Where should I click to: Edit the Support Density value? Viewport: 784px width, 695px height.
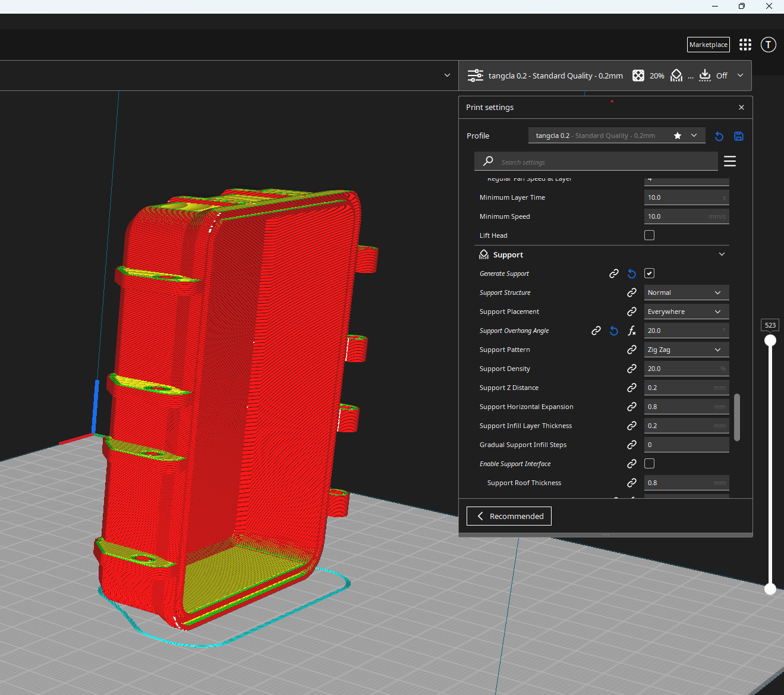(687, 369)
